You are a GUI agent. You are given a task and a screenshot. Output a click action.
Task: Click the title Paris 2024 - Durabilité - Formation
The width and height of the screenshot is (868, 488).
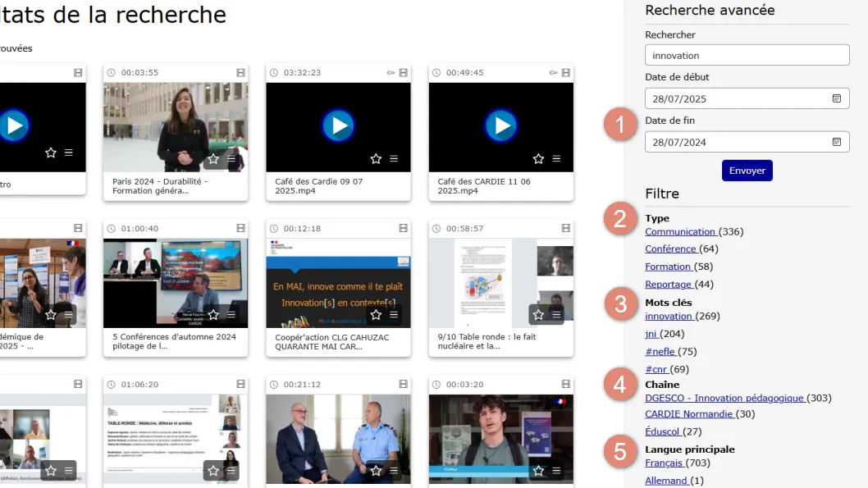160,186
